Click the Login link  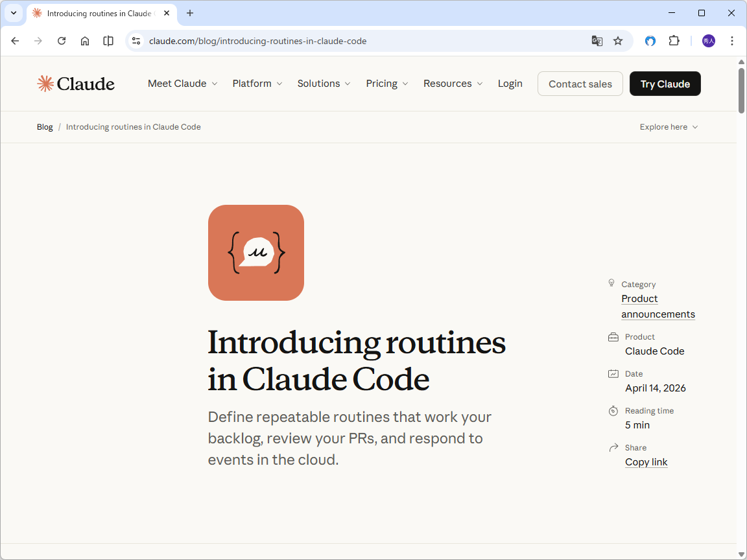pos(510,84)
